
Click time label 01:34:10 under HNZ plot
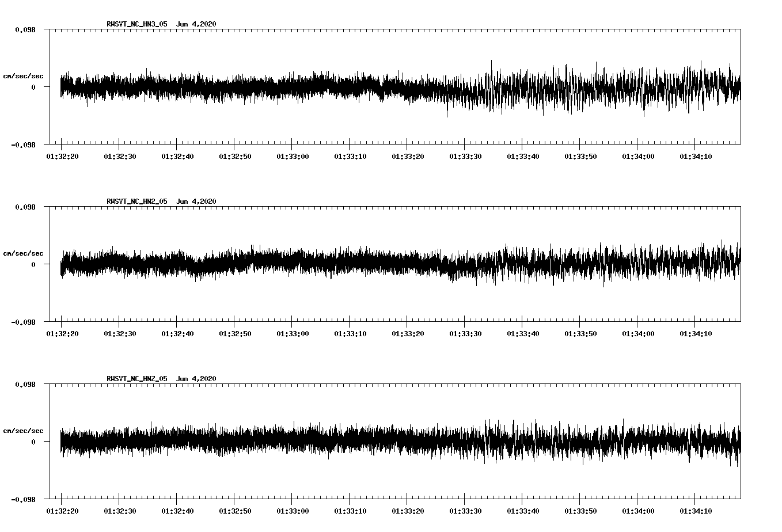[696, 511]
